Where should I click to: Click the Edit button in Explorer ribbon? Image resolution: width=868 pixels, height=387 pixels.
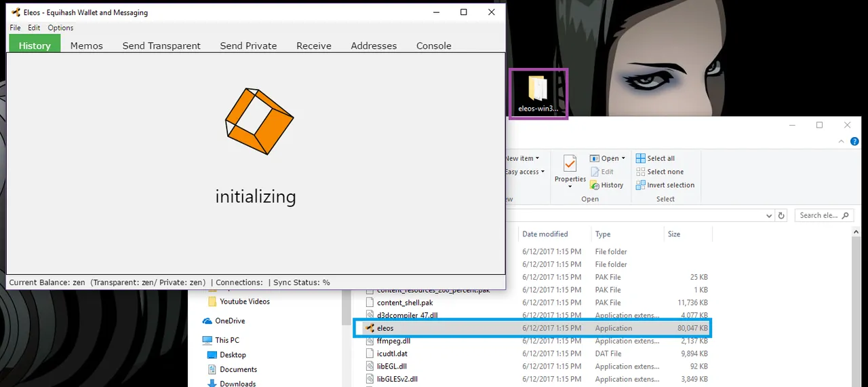click(602, 172)
